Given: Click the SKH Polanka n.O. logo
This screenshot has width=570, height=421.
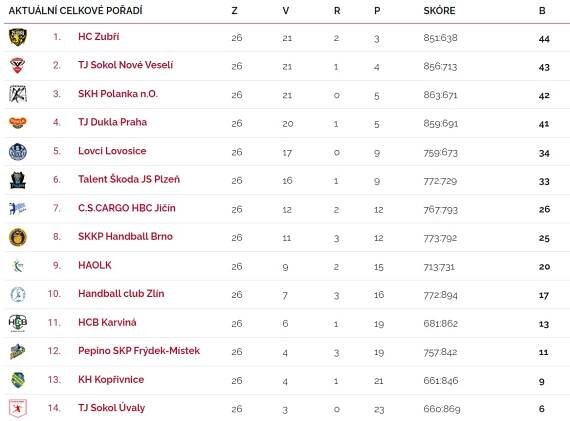Looking at the screenshot, I should (x=18, y=94).
